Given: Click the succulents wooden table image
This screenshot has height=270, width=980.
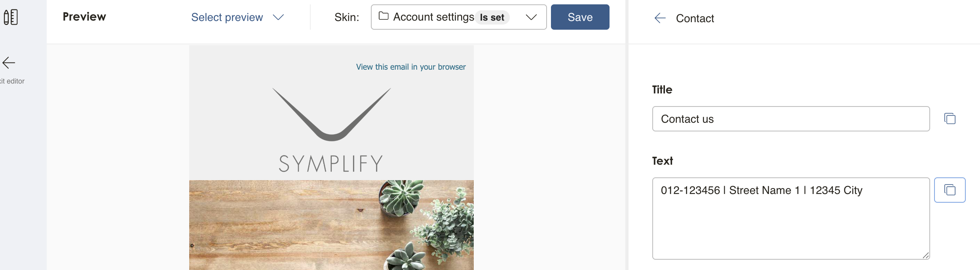Looking at the screenshot, I should [x=331, y=225].
